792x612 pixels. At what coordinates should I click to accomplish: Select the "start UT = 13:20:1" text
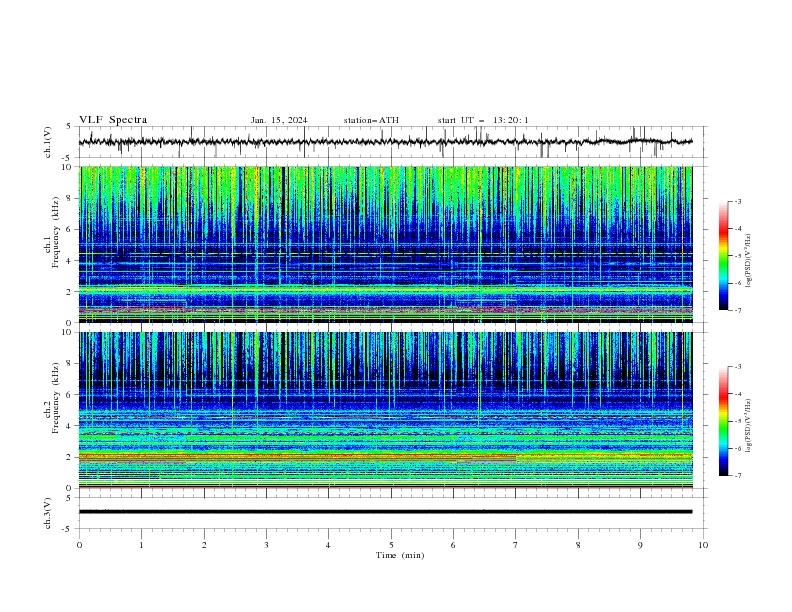click(x=483, y=120)
